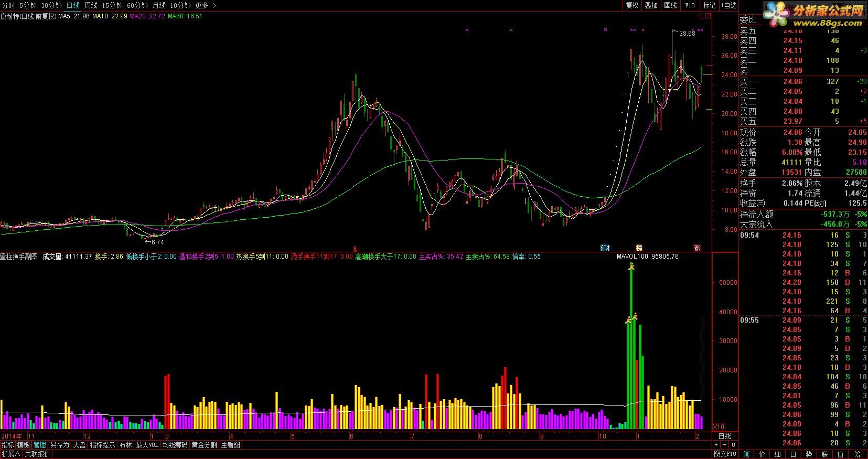The height and width of the screenshot is (459, 868).
Task: Click the 28.68 high price label
Action: click(x=687, y=34)
